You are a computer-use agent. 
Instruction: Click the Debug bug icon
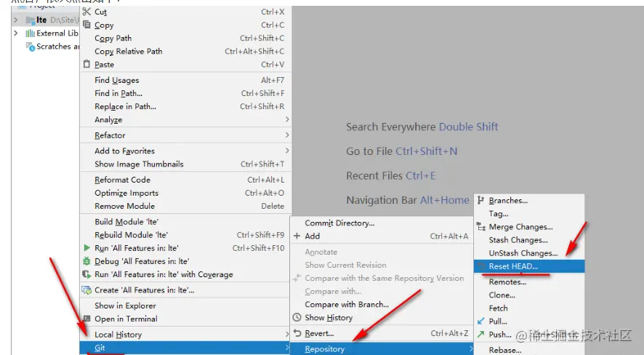click(86, 261)
